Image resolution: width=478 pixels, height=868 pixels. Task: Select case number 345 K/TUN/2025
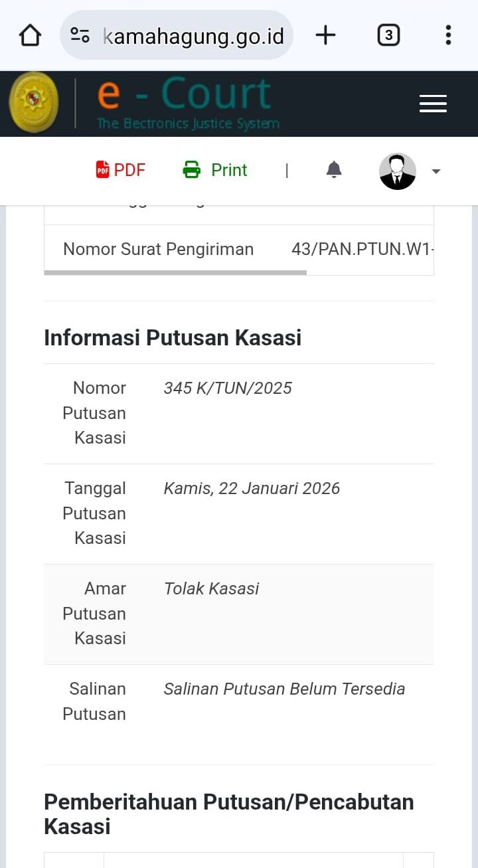coord(228,388)
